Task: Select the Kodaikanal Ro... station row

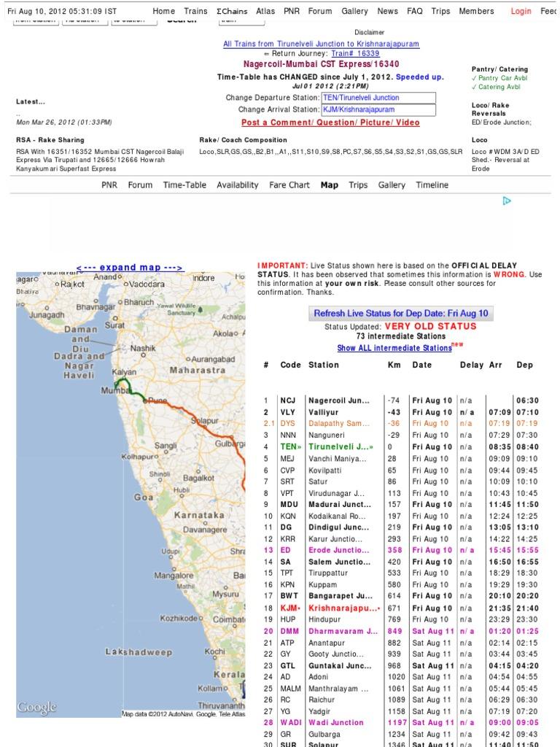Action: point(401,516)
